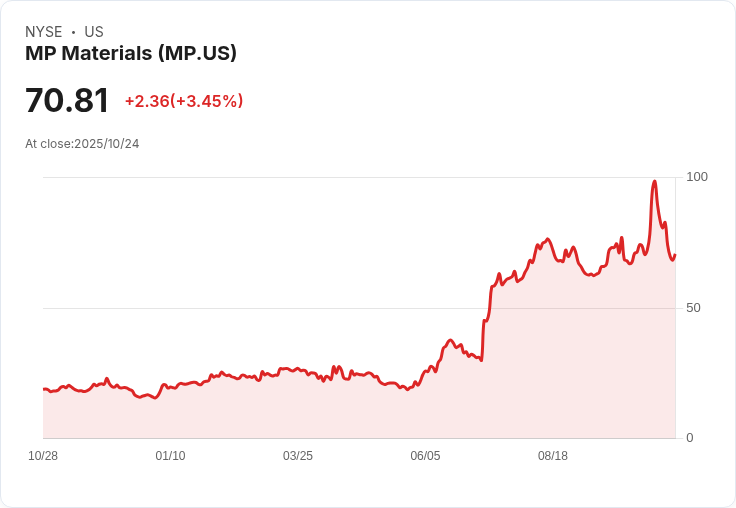Click the 70.81 current price
Screen dimensions: 736x508
coord(67,101)
